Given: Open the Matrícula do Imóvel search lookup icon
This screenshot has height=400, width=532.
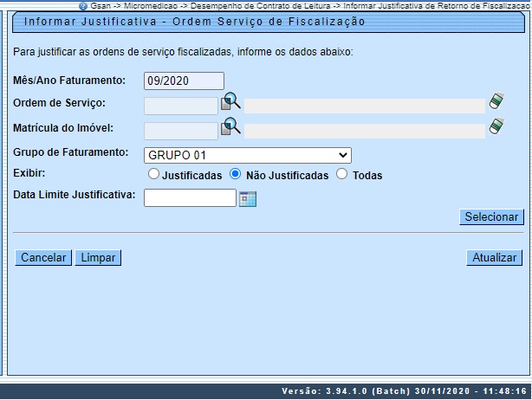Looking at the screenshot, I should (x=230, y=129).
